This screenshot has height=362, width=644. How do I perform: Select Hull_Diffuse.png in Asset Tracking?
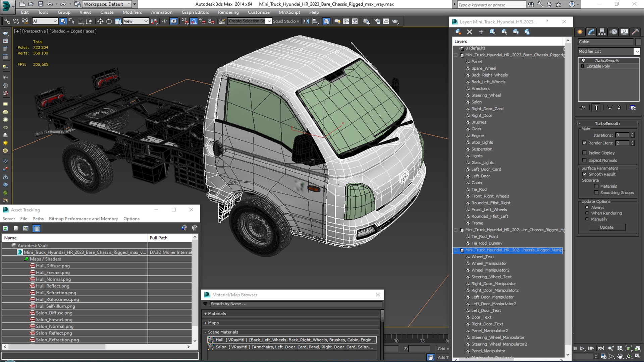pos(53,266)
